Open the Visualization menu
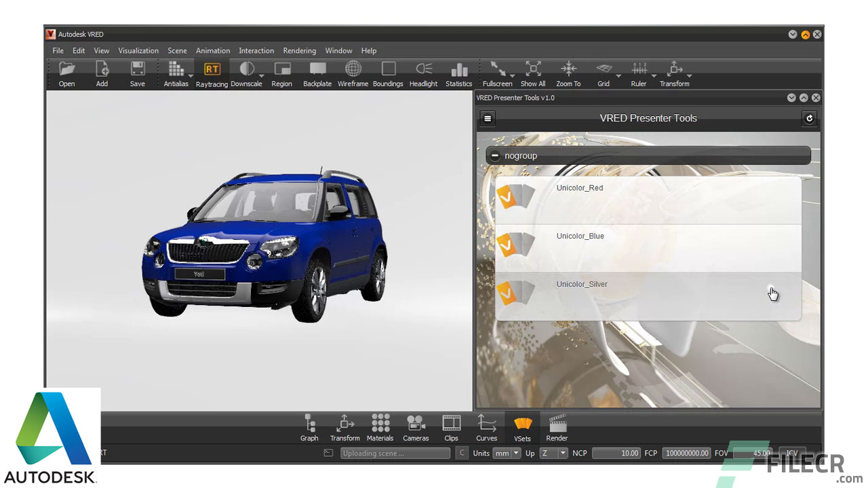 (x=138, y=51)
